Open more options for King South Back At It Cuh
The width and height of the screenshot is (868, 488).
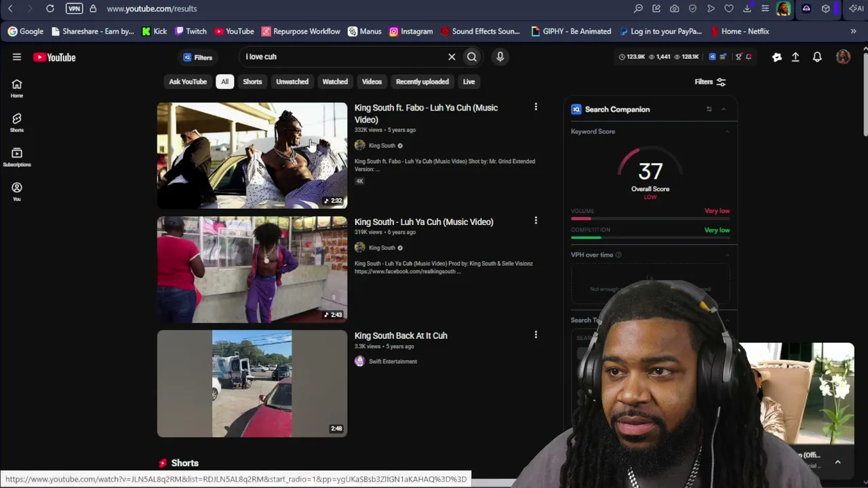click(x=536, y=335)
